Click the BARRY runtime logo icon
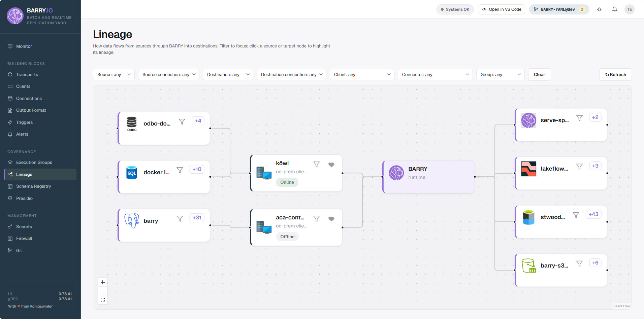Image resolution: width=644 pixels, height=319 pixels. 396,173
